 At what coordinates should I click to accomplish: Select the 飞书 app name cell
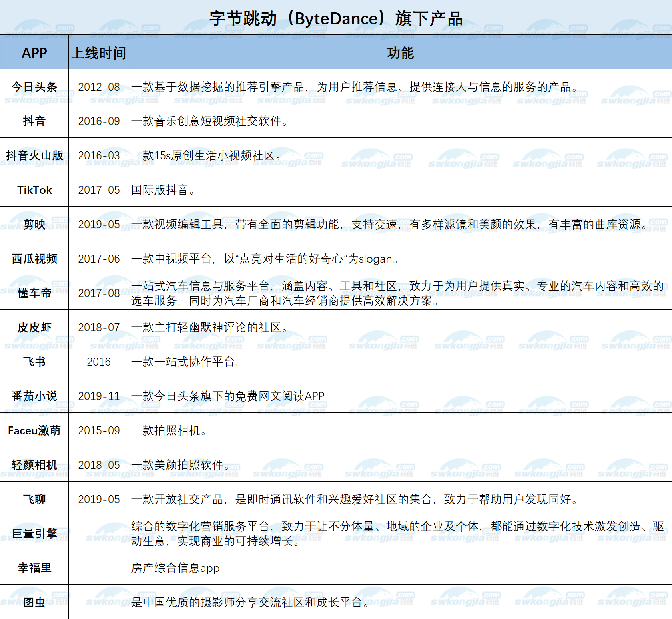(x=34, y=362)
